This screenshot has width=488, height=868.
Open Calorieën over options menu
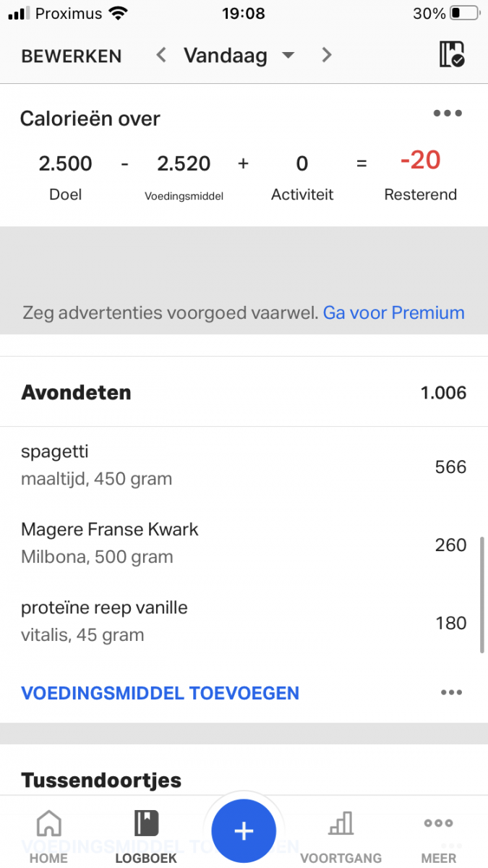click(448, 114)
